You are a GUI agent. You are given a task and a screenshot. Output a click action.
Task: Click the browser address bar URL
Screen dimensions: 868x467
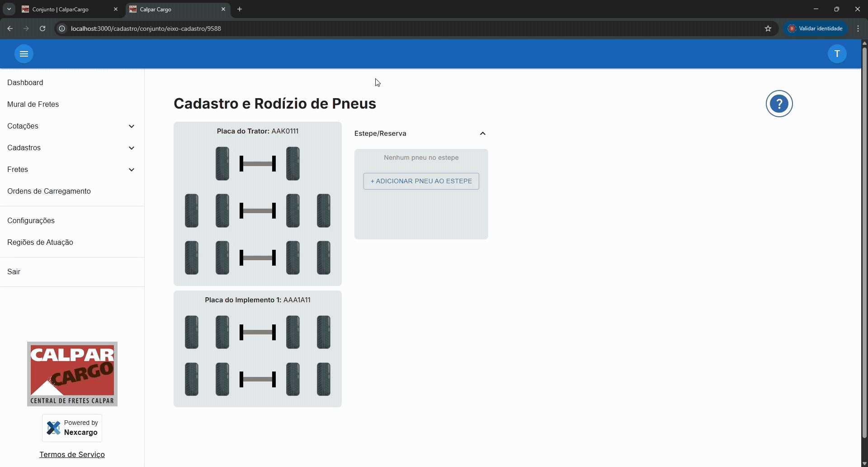146,29
